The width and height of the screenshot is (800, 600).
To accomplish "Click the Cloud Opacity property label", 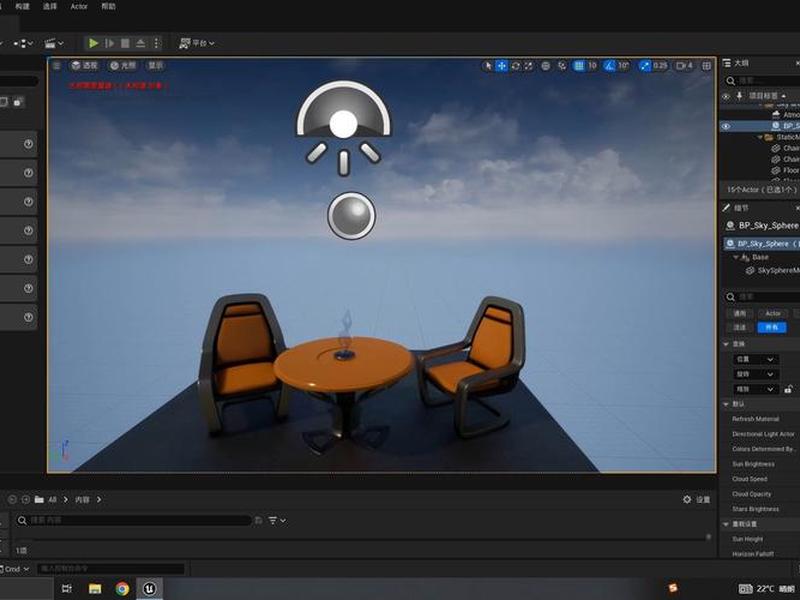I will click(752, 494).
